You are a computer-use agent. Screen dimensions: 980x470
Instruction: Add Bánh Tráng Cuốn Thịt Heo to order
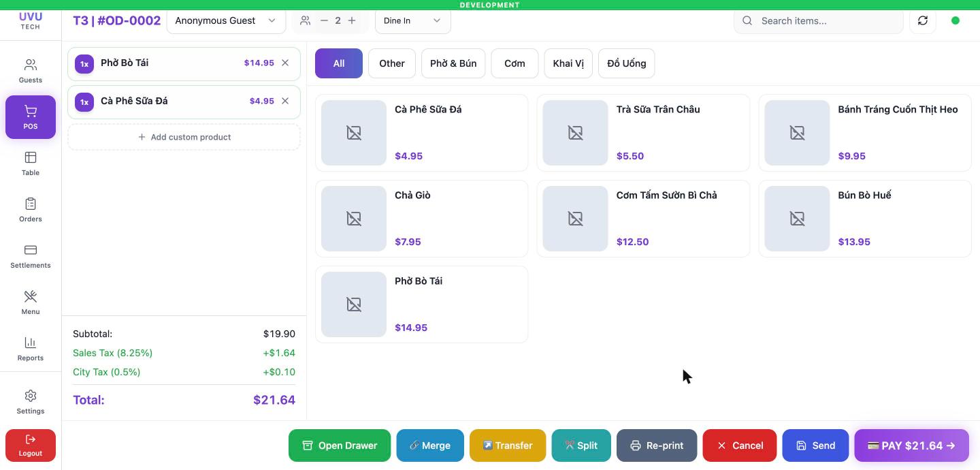coord(865,133)
